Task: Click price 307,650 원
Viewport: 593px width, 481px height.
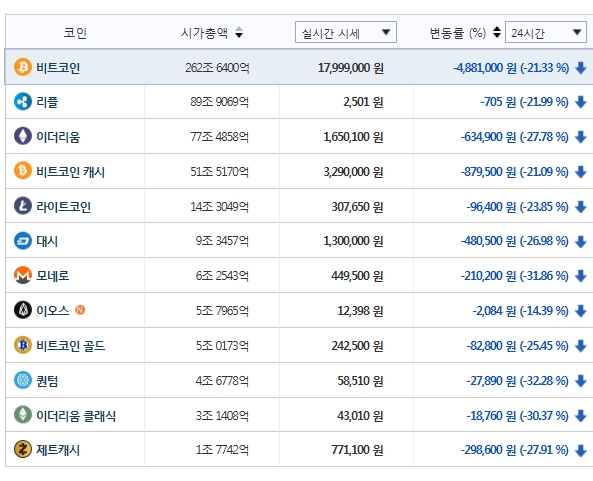Action: [x=357, y=207]
